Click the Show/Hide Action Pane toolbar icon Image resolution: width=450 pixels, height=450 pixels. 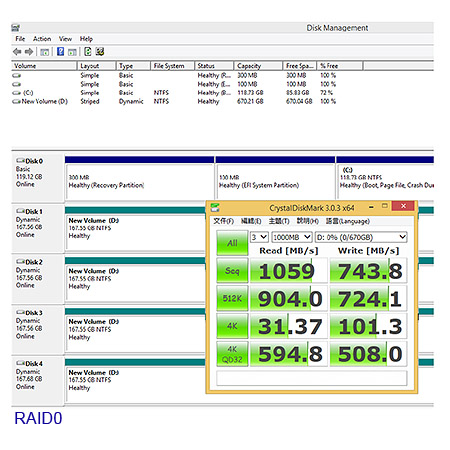click(x=72, y=52)
